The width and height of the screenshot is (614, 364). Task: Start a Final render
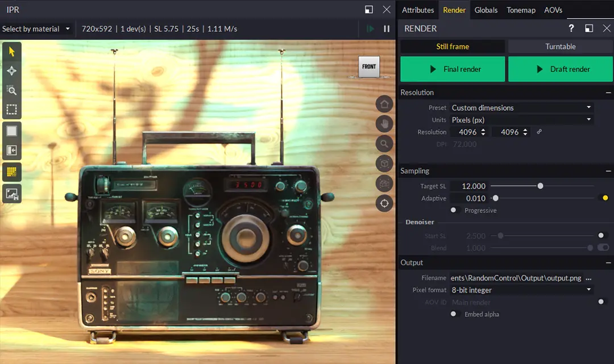[x=453, y=69]
